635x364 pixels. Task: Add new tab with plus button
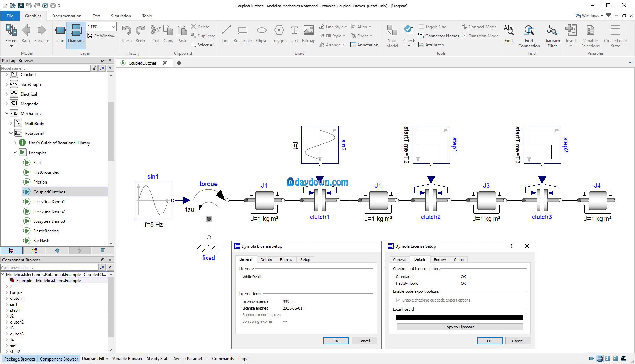(179, 63)
